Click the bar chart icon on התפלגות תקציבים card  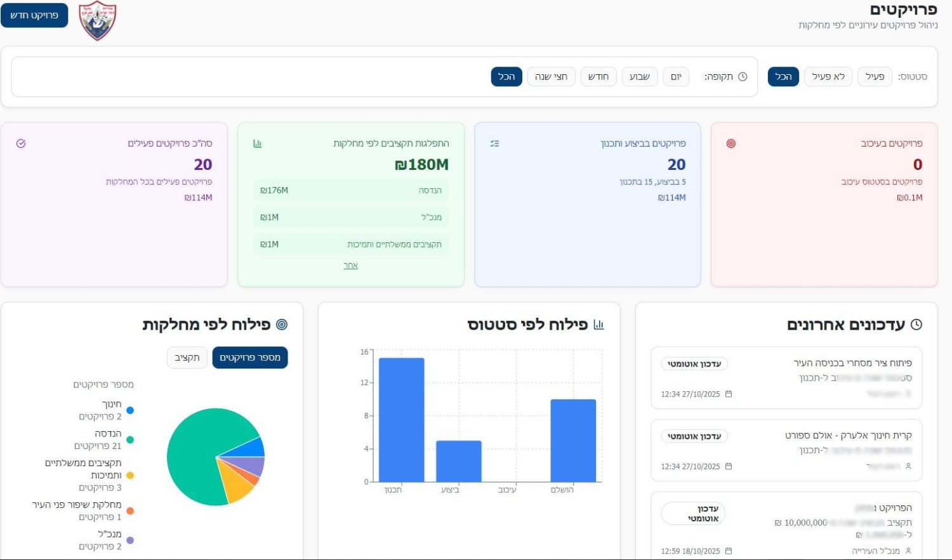coord(257,143)
